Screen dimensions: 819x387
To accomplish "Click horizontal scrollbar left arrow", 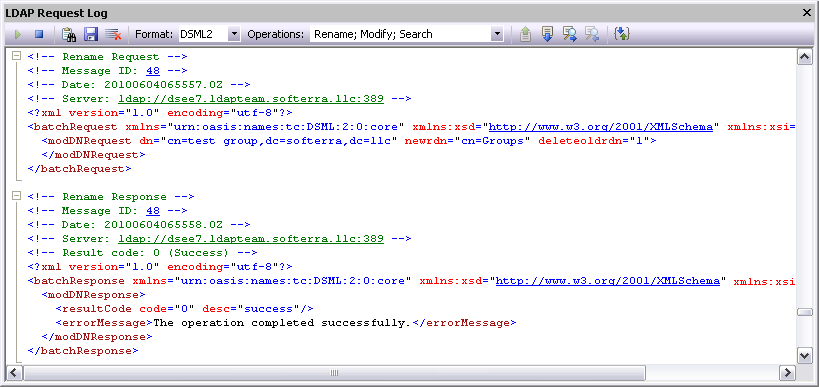I will pos(14,373).
